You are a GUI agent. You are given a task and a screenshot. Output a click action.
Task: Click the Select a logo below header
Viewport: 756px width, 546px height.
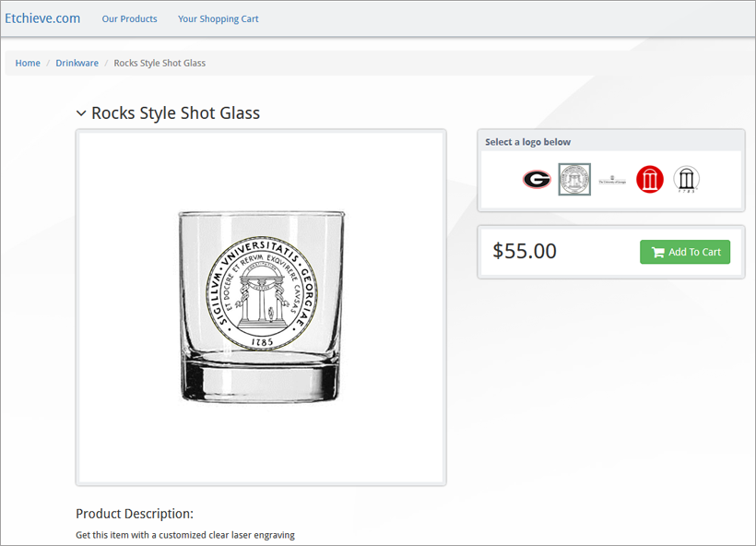527,142
